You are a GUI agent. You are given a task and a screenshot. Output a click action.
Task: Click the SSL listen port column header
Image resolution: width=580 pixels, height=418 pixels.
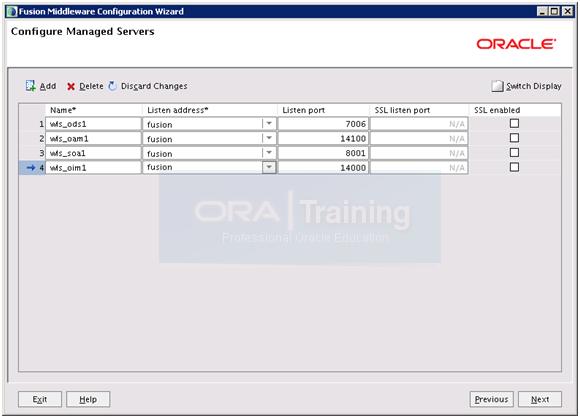[419, 110]
